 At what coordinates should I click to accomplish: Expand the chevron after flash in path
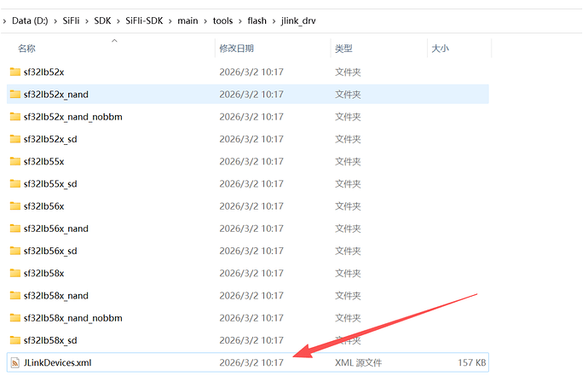point(274,21)
